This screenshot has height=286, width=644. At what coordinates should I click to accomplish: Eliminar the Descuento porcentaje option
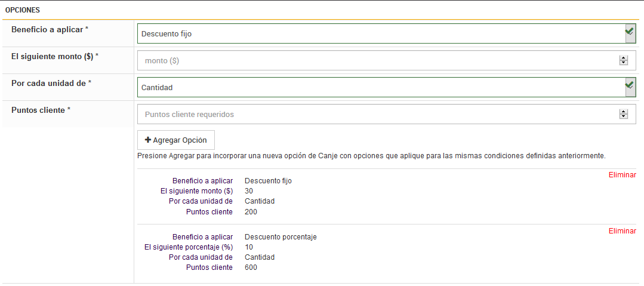622,231
